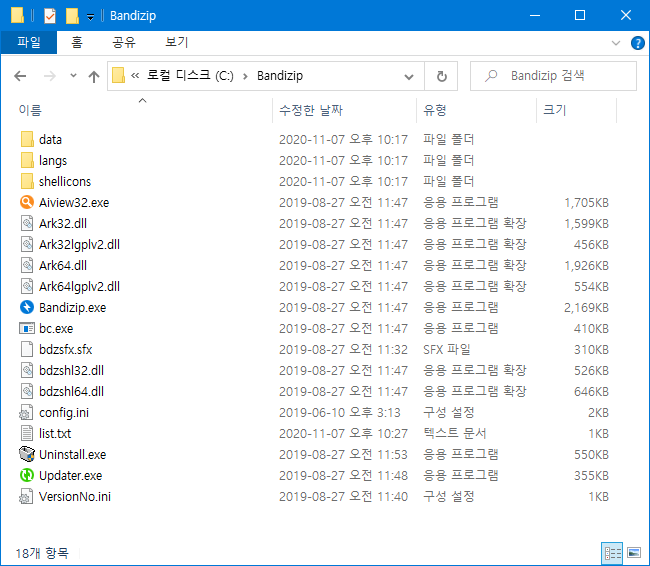Click the 2,169KB size of Bandizip.exe

click(x=586, y=308)
